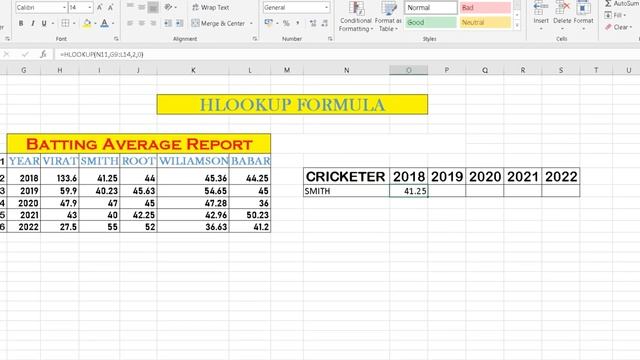Select cell with value 133.6
The width and height of the screenshot is (640, 360).
tap(60, 178)
